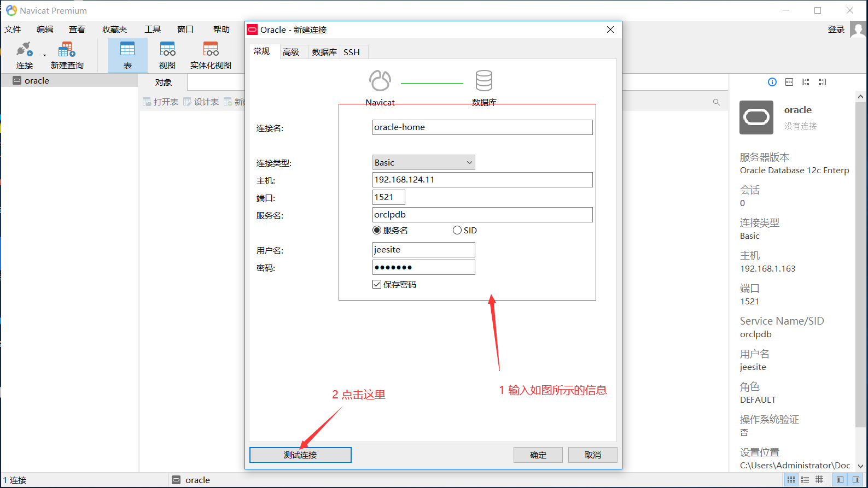
Task: Click the info panel vertical scrollbar thumb
Action: pos(860,264)
